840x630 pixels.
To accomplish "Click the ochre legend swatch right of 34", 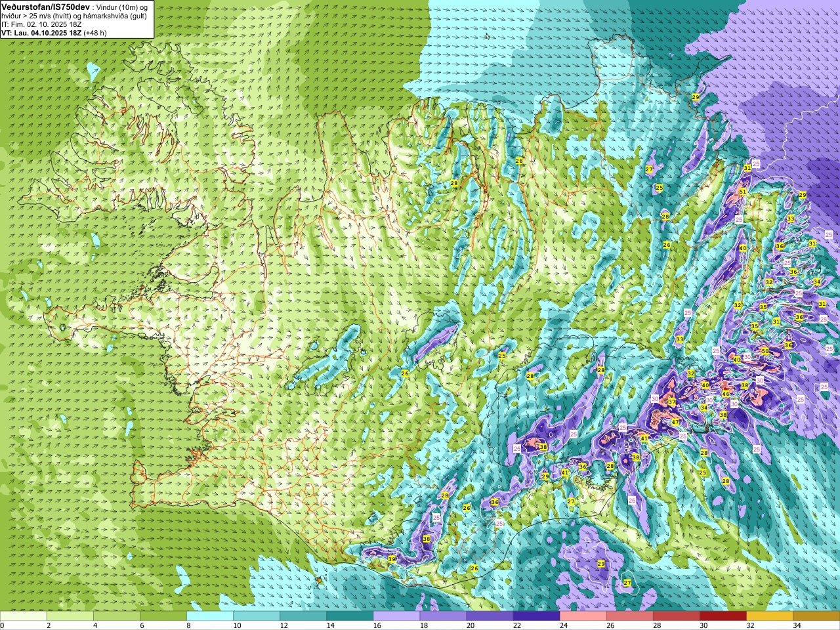I will [816, 616].
